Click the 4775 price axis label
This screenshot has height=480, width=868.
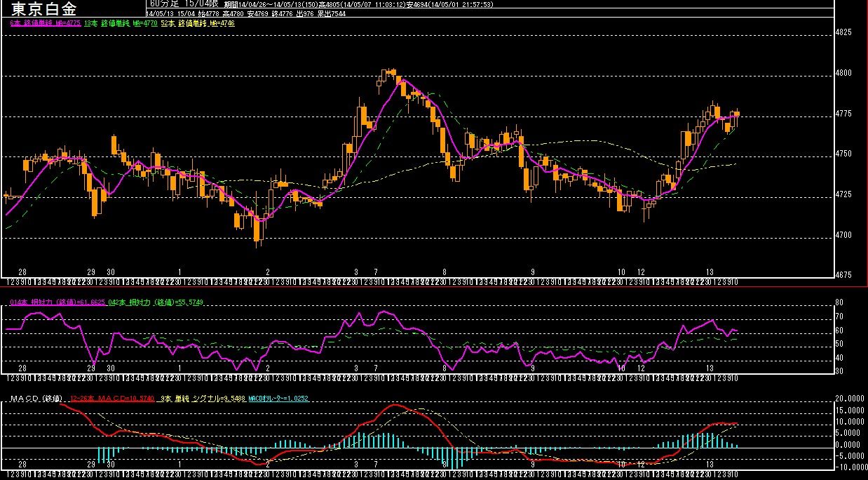(x=844, y=114)
